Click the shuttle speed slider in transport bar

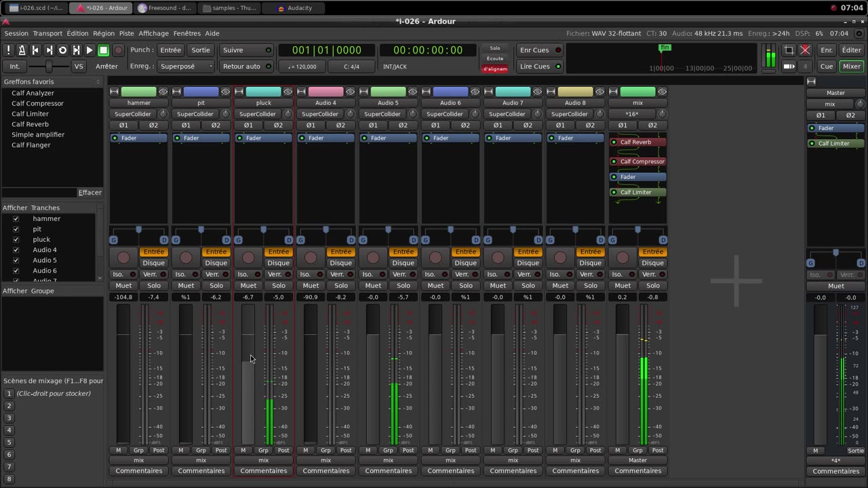49,66
